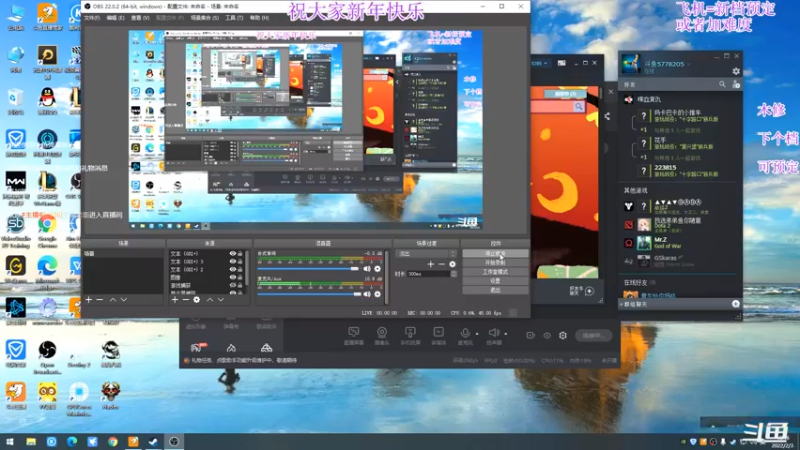Click the stop streaming button in OBS controls
This screenshot has height=450, width=800.
tap(495, 254)
